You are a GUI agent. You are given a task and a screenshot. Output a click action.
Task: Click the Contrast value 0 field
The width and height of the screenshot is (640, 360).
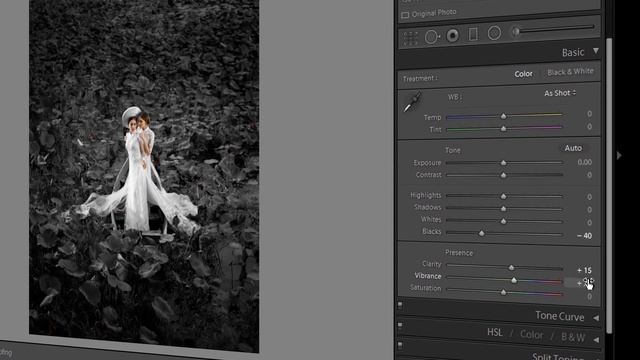589,175
